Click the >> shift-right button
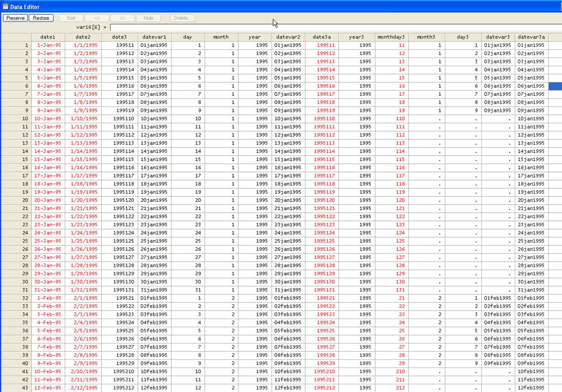This screenshot has height=392, width=562. point(123,18)
